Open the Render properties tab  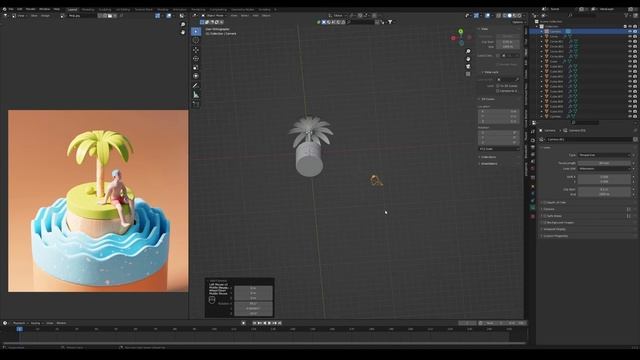point(533,140)
